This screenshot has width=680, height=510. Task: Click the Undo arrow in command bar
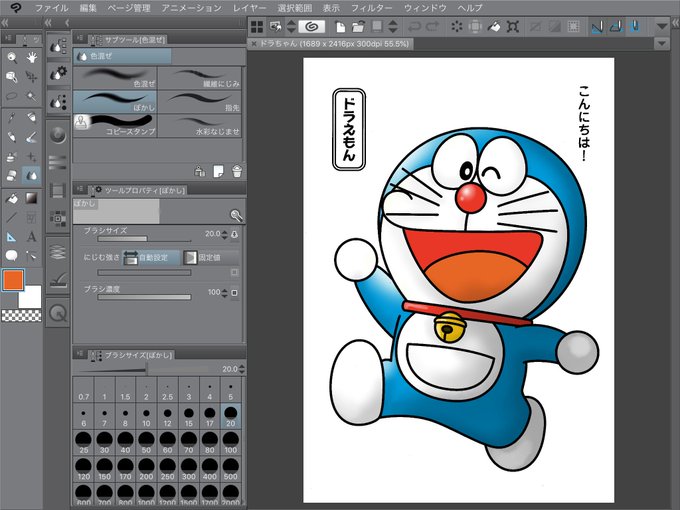click(414, 27)
